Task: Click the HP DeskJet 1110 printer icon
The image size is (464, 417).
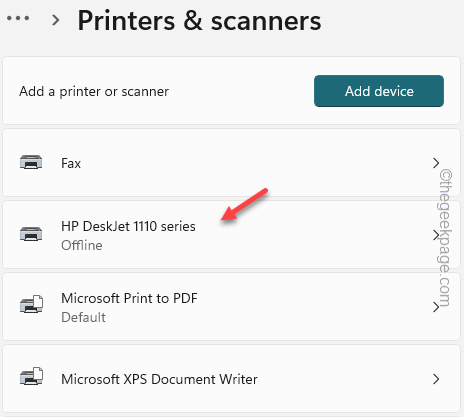Action: click(x=31, y=234)
